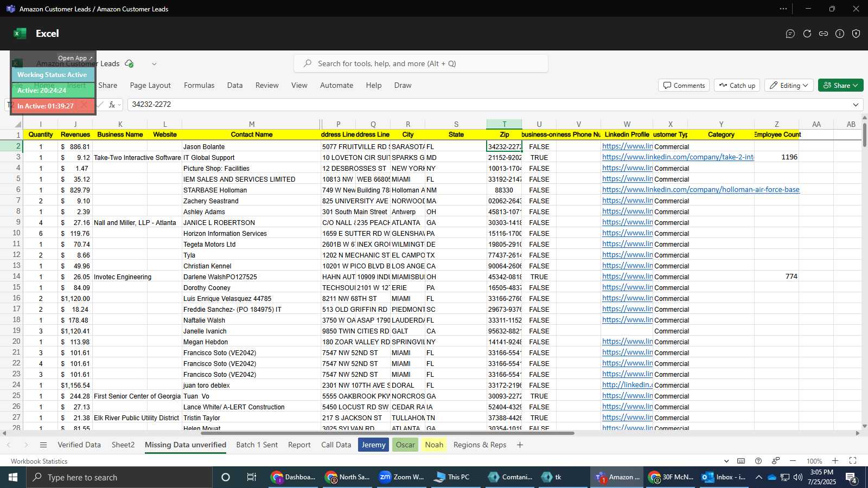The width and height of the screenshot is (868, 488).
Task: Select cell with Jason Bolante
Action: click(251, 146)
